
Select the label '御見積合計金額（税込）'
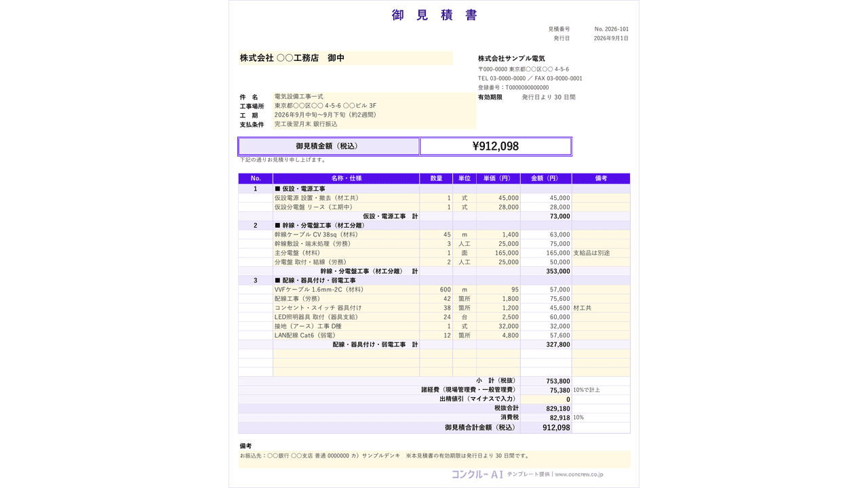tap(480, 428)
